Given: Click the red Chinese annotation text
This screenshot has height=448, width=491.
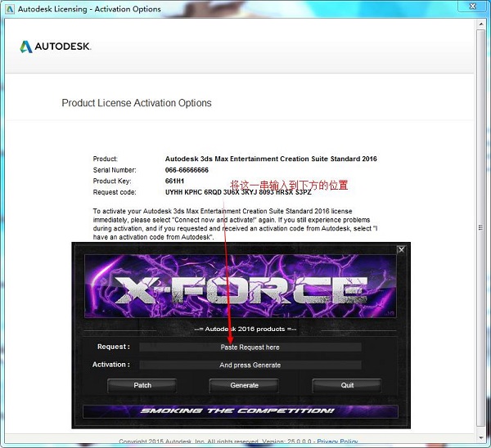Looking at the screenshot, I should (x=289, y=186).
